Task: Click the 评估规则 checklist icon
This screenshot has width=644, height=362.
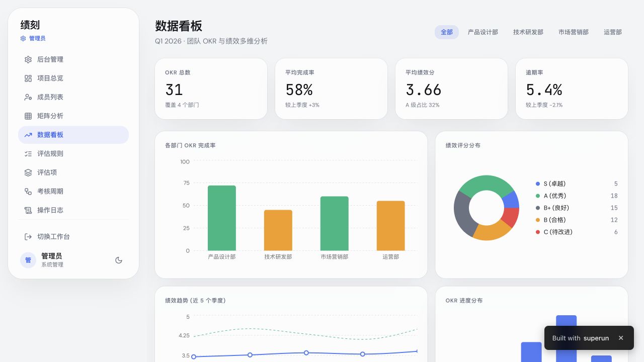Action: point(28,154)
